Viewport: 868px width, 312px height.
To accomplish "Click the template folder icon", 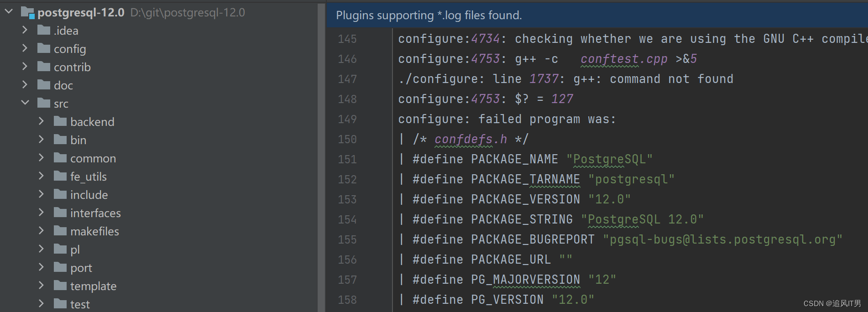I will pyautogui.click(x=60, y=286).
